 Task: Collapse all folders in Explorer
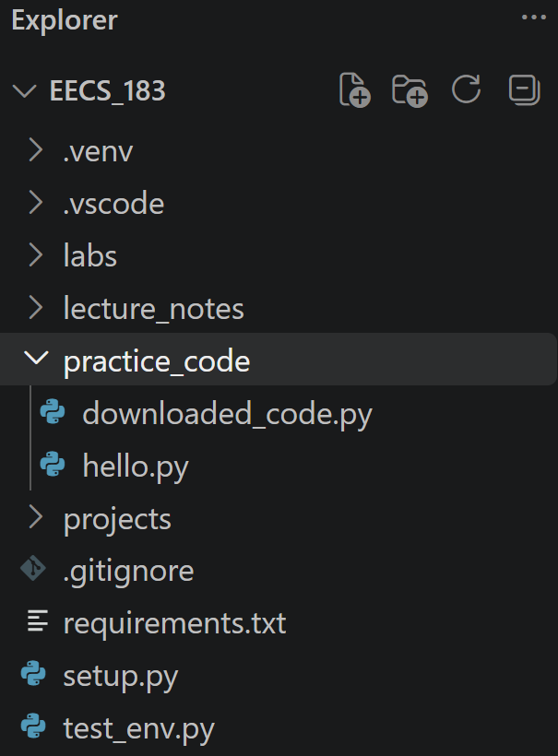(524, 89)
